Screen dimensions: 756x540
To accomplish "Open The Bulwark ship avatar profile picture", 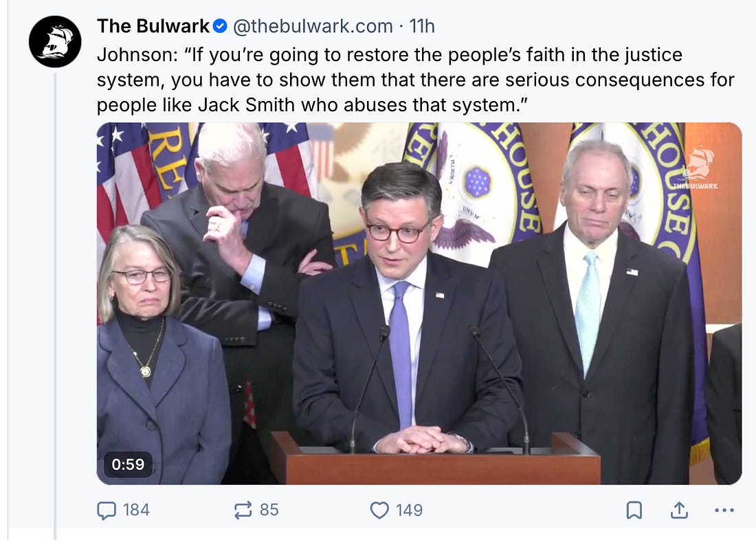I will [55, 41].
